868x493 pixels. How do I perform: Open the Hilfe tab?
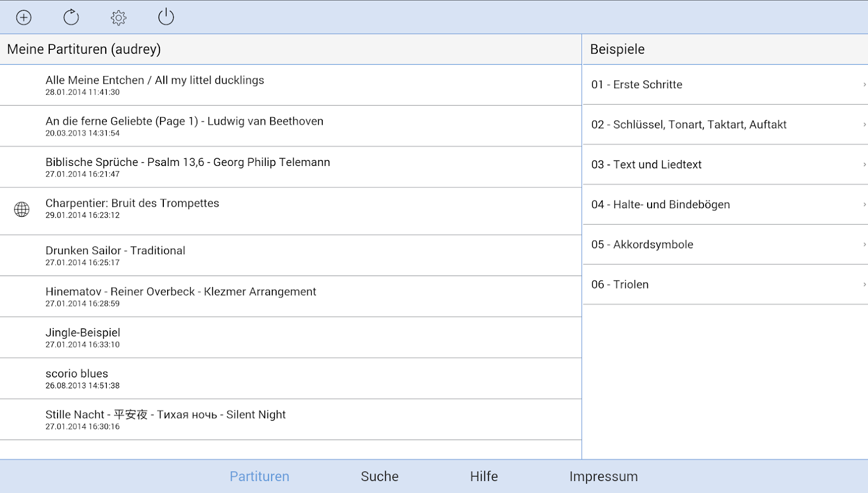click(484, 476)
